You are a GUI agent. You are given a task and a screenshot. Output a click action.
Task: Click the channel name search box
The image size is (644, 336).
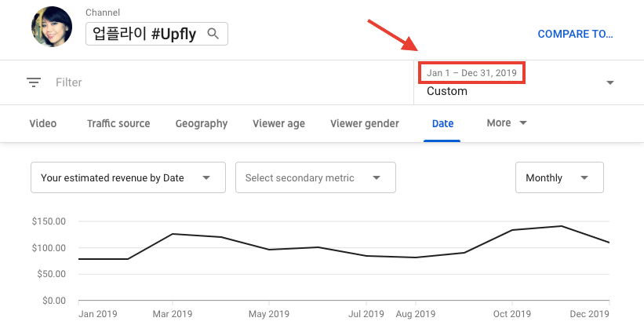coord(156,34)
